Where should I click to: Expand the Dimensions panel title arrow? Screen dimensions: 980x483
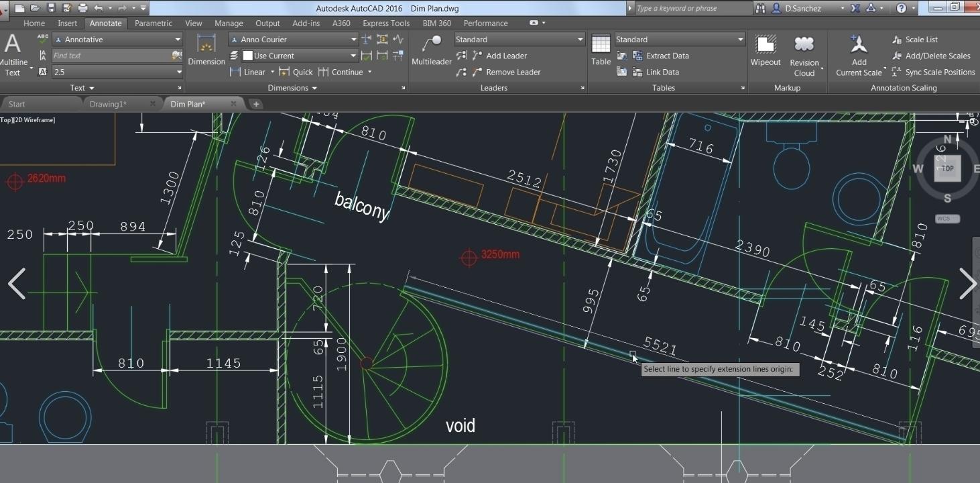pos(314,88)
